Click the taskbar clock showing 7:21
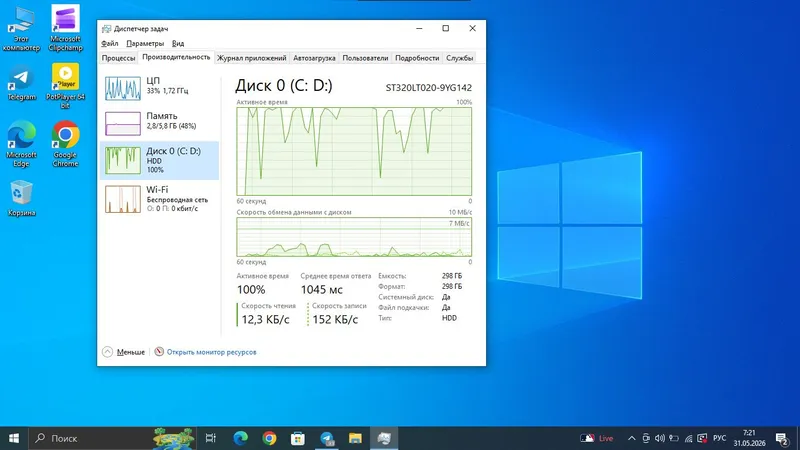800x450 pixels. click(x=749, y=438)
